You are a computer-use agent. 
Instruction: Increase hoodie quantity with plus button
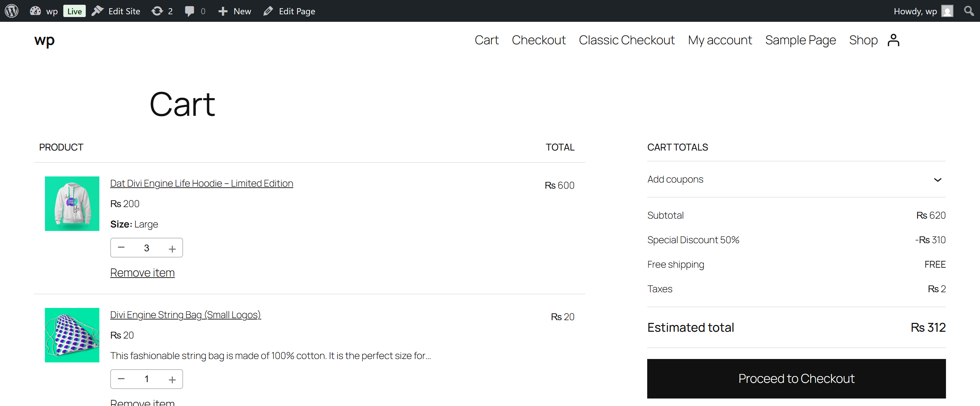tap(172, 248)
